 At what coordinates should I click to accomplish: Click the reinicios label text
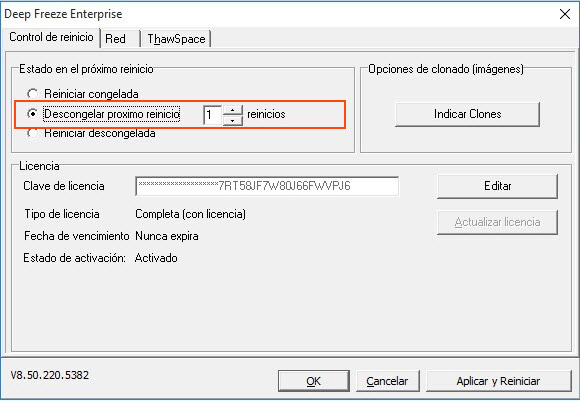(x=266, y=114)
